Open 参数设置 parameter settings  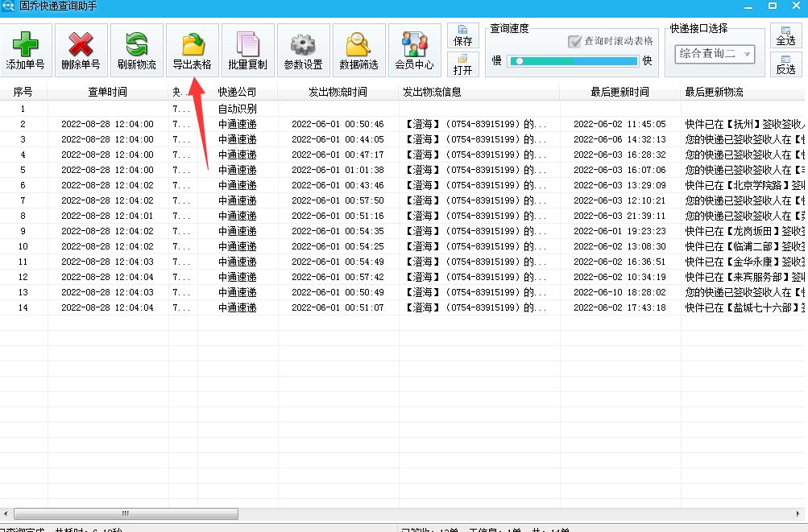pos(302,49)
